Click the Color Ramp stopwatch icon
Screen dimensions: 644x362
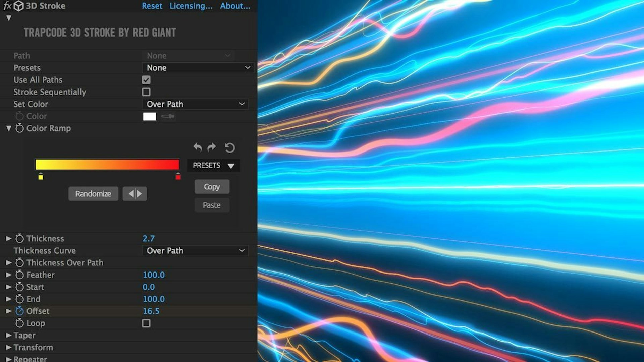(20, 128)
